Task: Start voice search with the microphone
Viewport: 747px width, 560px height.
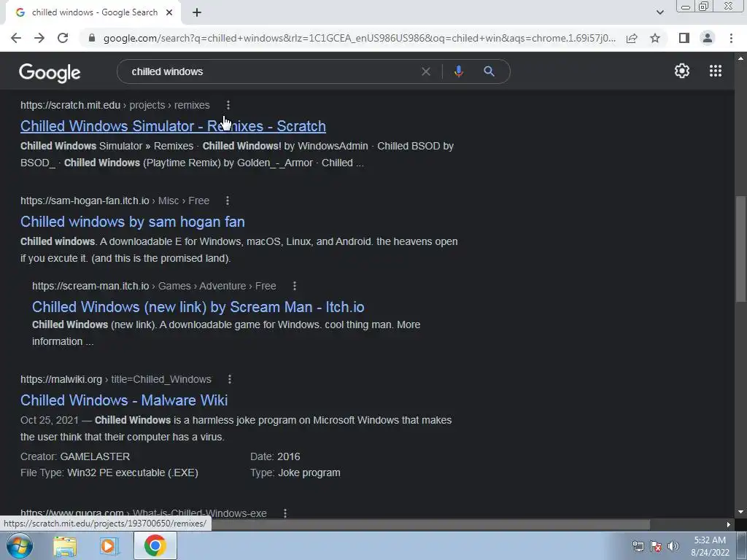Action: pyautogui.click(x=458, y=71)
